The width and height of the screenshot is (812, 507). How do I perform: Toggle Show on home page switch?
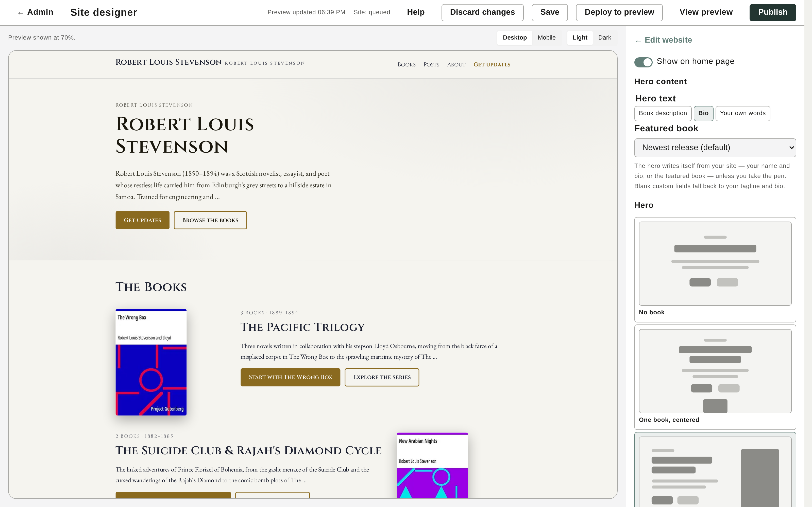(x=643, y=62)
